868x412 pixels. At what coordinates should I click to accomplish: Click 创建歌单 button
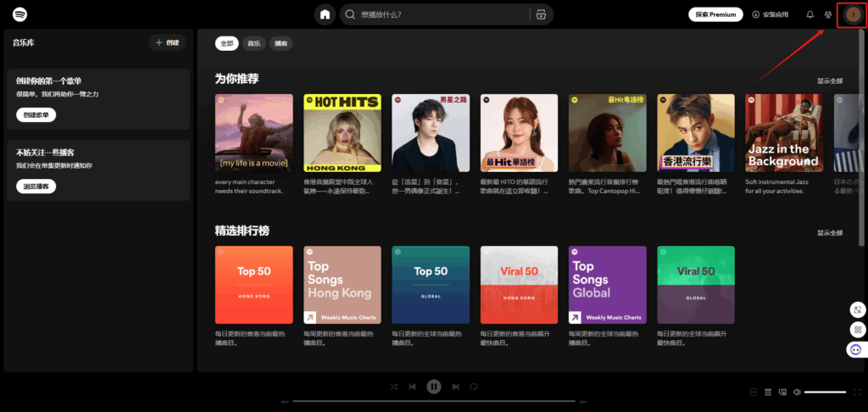pyautogui.click(x=36, y=115)
